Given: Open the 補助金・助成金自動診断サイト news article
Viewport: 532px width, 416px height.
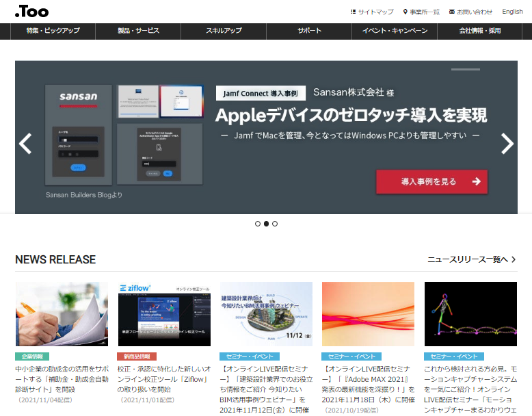Looking at the screenshot, I should click(x=62, y=379).
